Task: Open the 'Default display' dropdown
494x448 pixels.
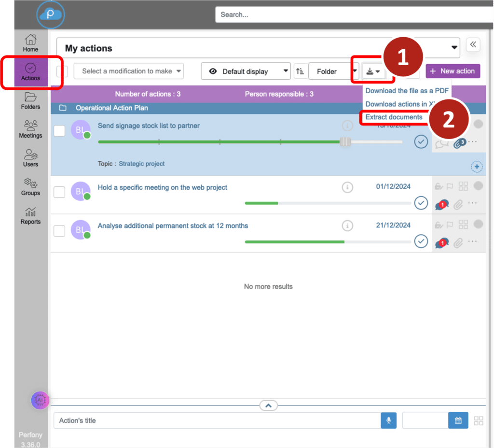Action: [x=246, y=71]
